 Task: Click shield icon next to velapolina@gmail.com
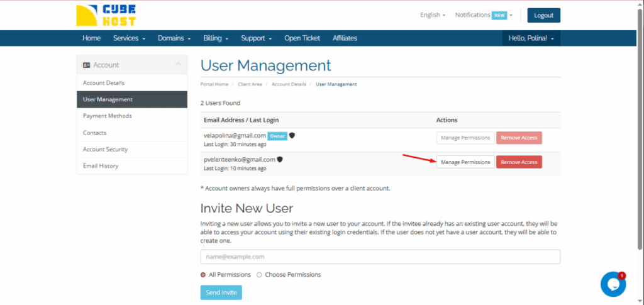[292, 135]
